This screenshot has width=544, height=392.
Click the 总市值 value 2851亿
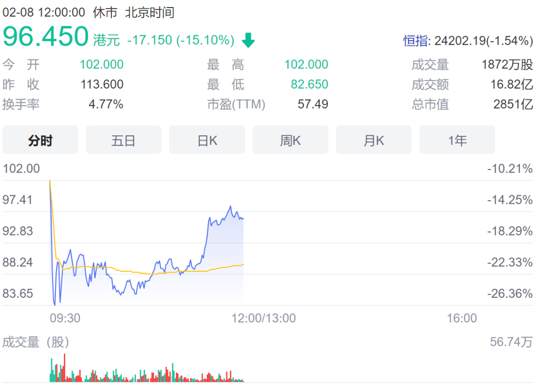pyautogui.click(x=513, y=105)
